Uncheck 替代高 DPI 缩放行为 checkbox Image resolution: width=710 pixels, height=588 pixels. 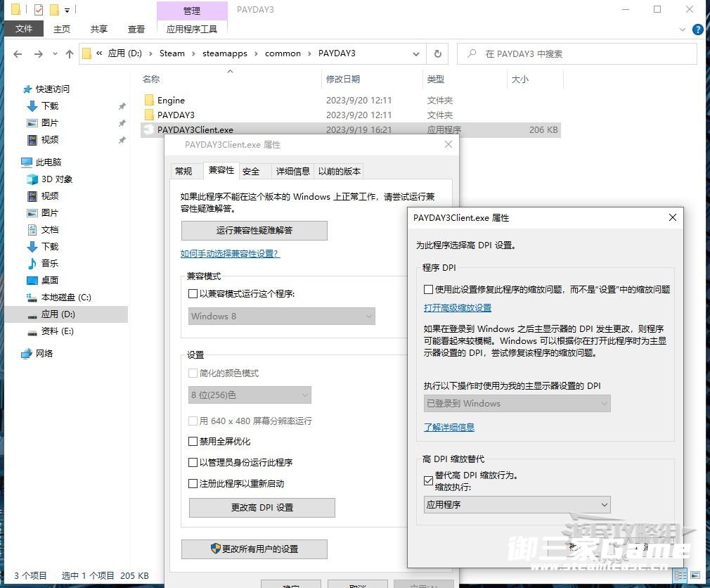[x=428, y=481]
